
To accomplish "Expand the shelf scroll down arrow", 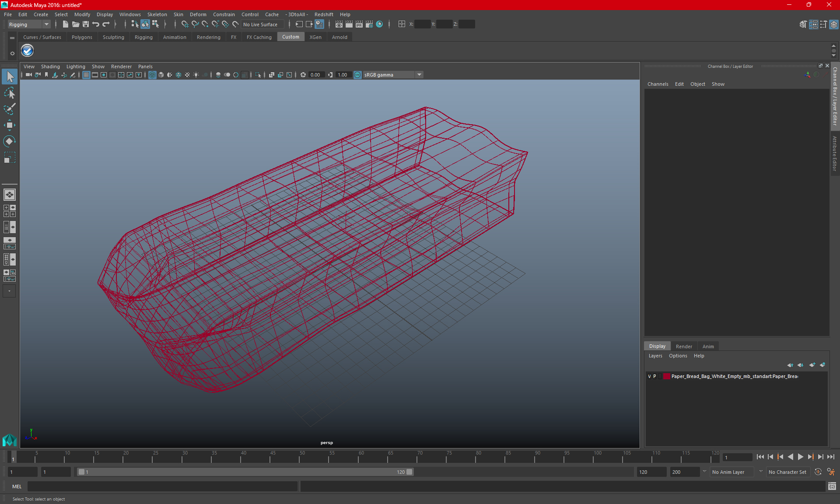I will (x=833, y=56).
